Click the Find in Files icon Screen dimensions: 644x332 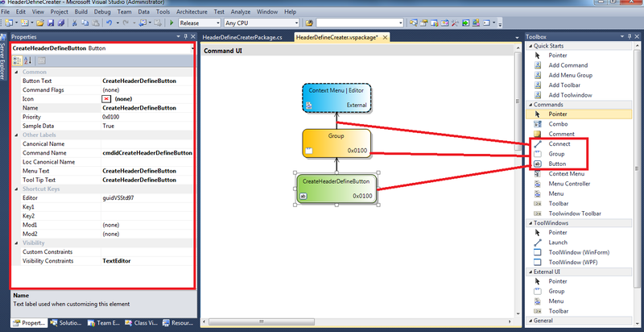[309, 23]
